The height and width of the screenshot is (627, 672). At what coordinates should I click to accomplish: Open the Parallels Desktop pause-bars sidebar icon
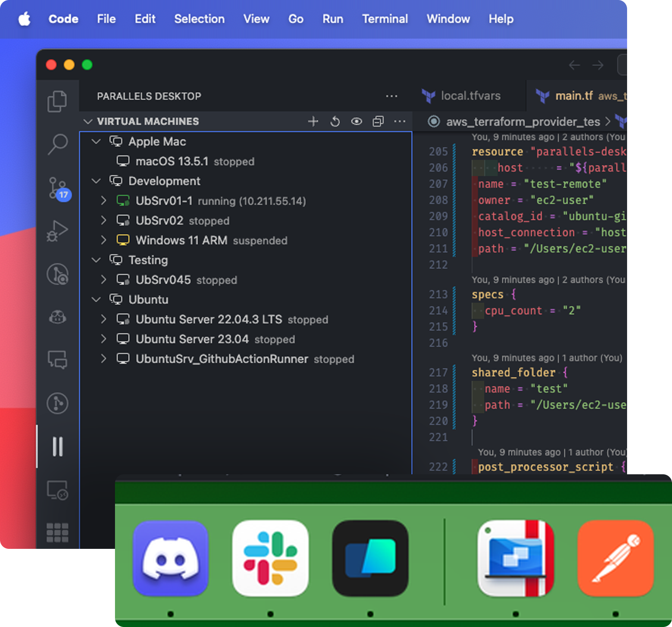coord(57,446)
